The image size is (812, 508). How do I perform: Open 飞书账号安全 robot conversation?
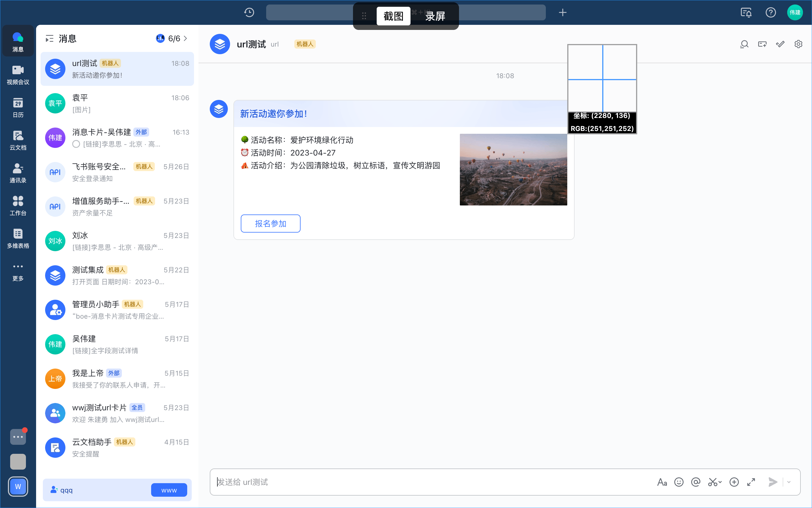pos(117,172)
